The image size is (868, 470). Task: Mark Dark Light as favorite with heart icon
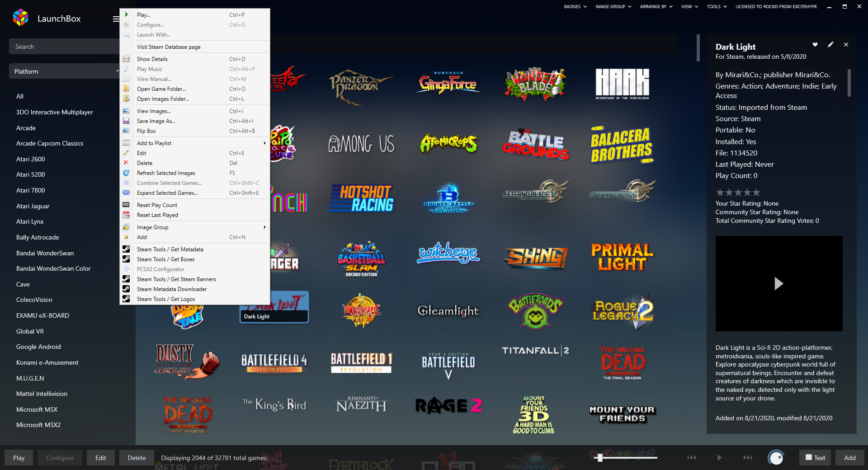(x=815, y=45)
